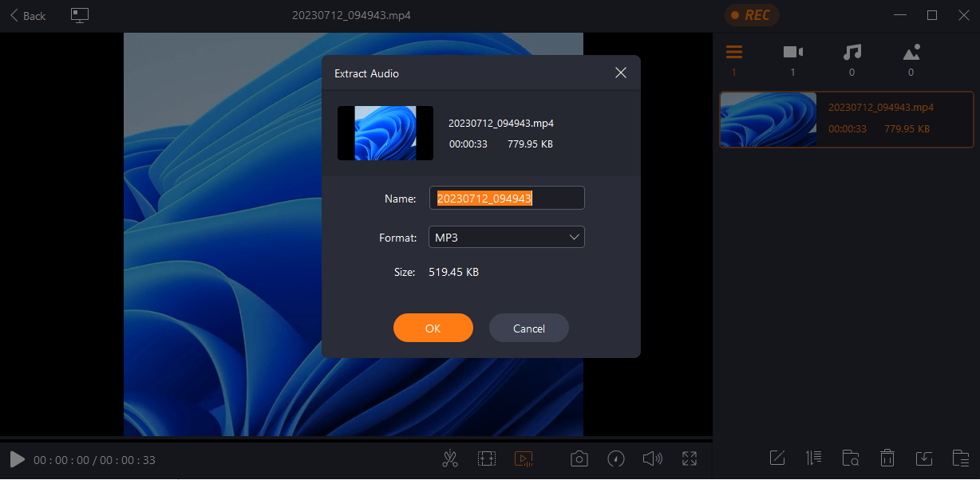Click the volume speaker icon
The image size is (980, 480).
(653, 458)
